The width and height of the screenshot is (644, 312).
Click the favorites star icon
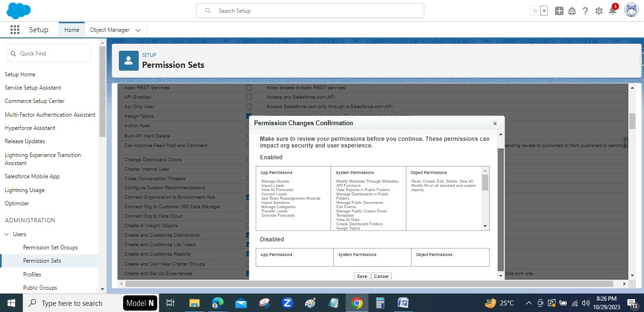(535, 11)
